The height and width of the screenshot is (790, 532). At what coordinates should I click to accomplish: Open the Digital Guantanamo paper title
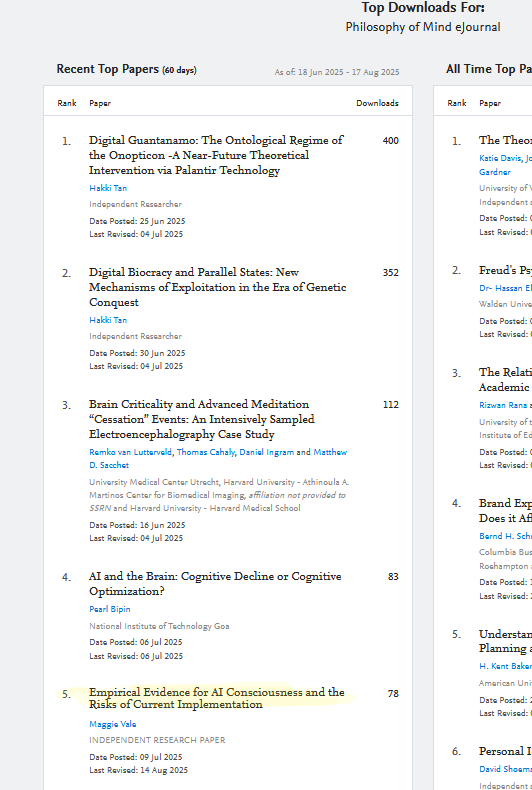pos(216,155)
